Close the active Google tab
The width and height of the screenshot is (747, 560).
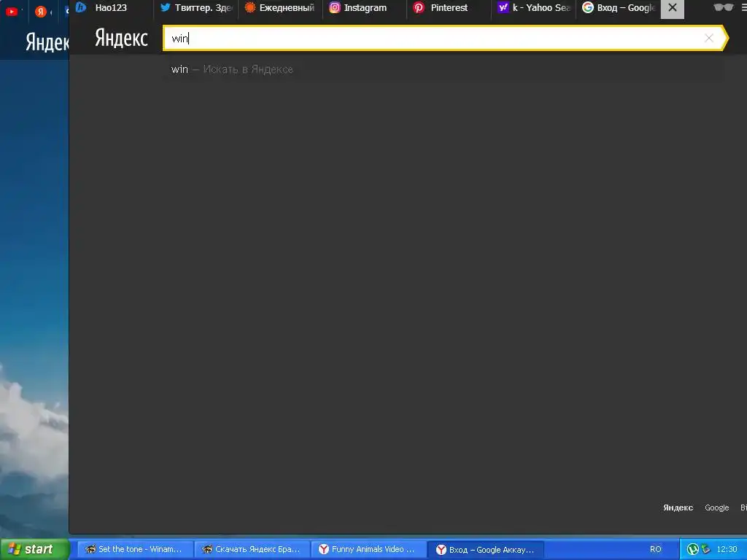pos(672,7)
